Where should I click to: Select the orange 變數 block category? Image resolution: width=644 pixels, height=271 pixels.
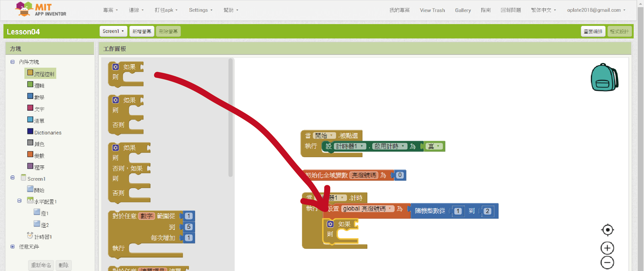click(36, 155)
